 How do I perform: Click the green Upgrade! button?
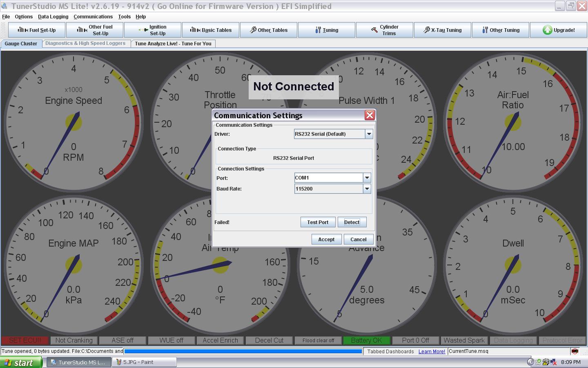559,30
